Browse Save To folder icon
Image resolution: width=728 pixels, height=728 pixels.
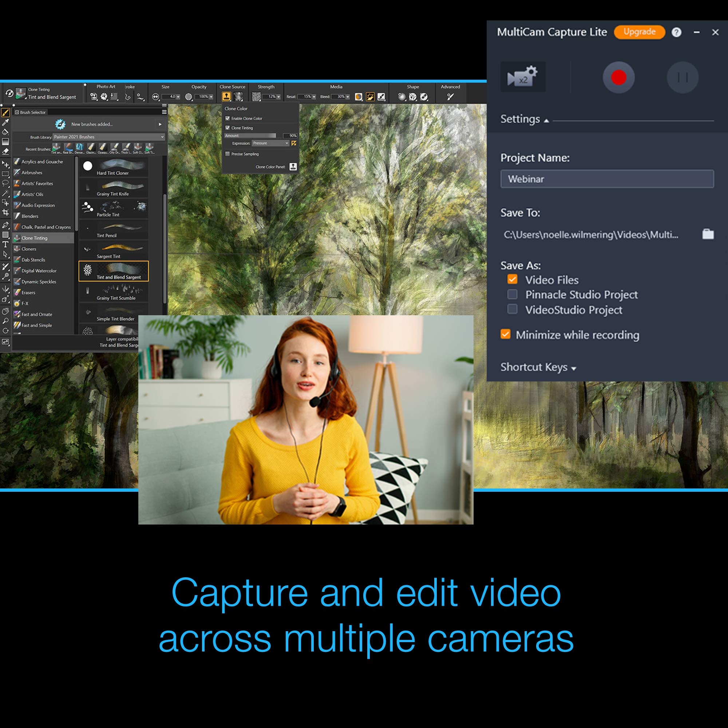(708, 234)
